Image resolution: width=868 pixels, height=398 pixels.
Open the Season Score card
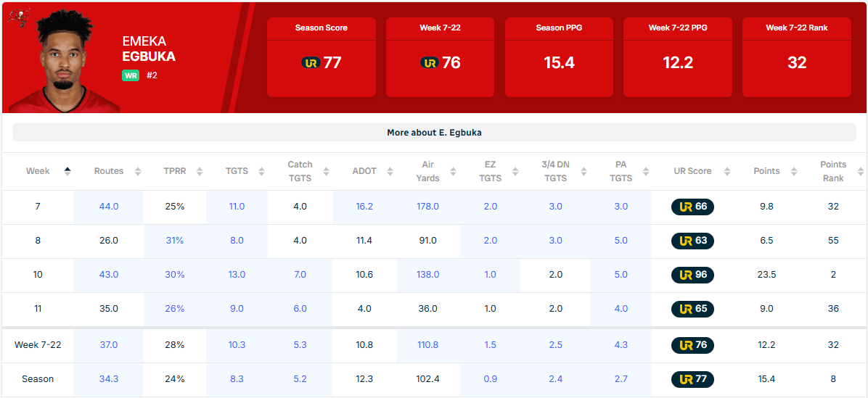click(321, 57)
